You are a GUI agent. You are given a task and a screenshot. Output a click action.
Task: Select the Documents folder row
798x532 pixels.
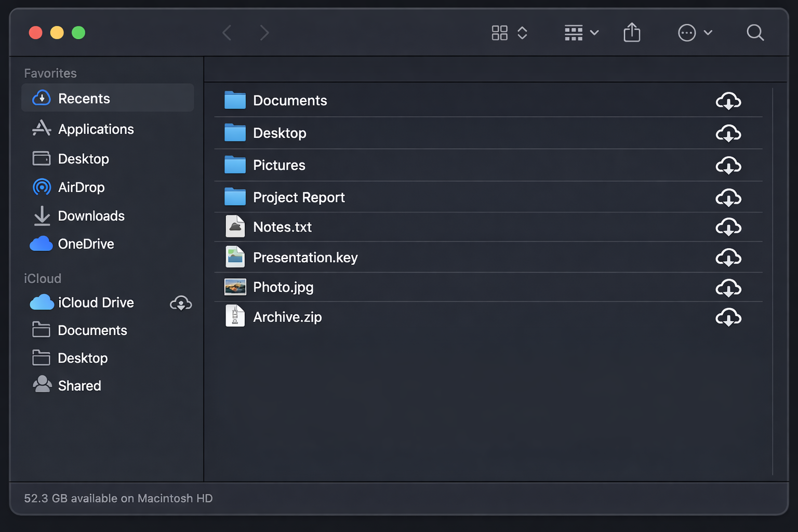tap(488, 100)
